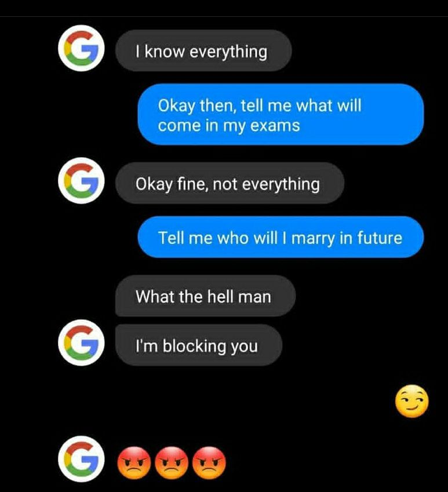
Task: Select the "What the hell man" message
Action: (206, 296)
